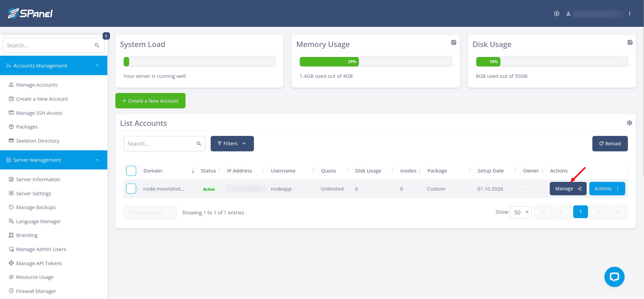Open the compass navigation icon in header
The width and height of the screenshot is (644, 299).
pos(556,14)
